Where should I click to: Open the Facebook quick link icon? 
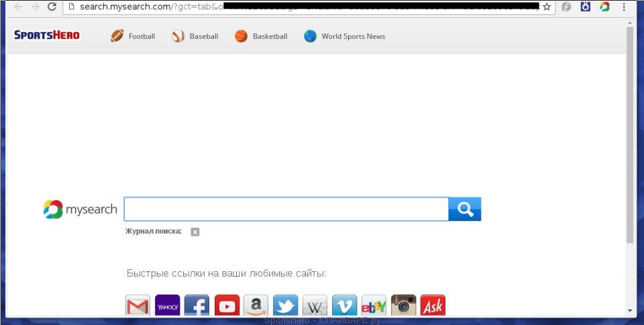click(197, 306)
